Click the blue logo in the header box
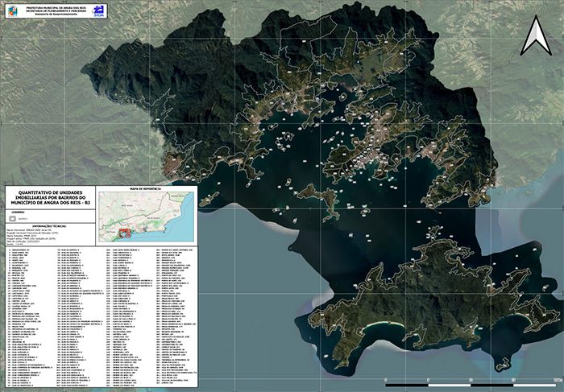The height and width of the screenshot is (392, 564). pyautogui.click(x=98, y=10)
